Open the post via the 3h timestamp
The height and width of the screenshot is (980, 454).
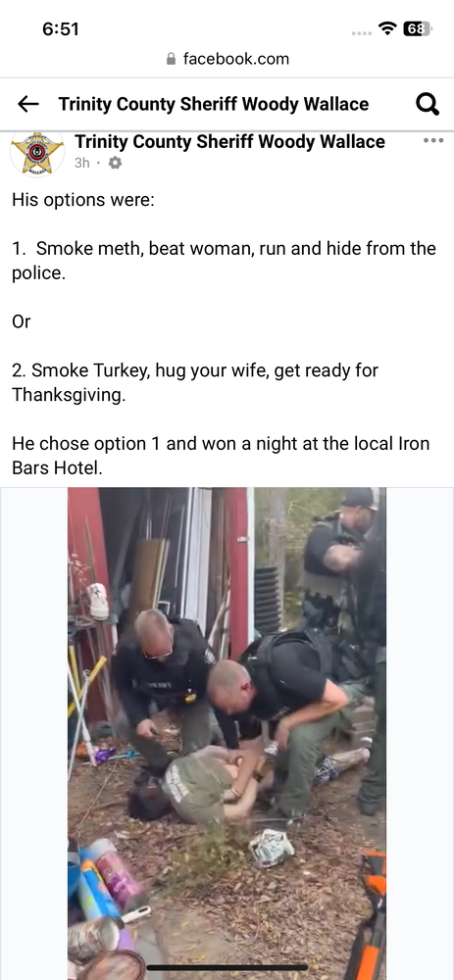point(82,163)
